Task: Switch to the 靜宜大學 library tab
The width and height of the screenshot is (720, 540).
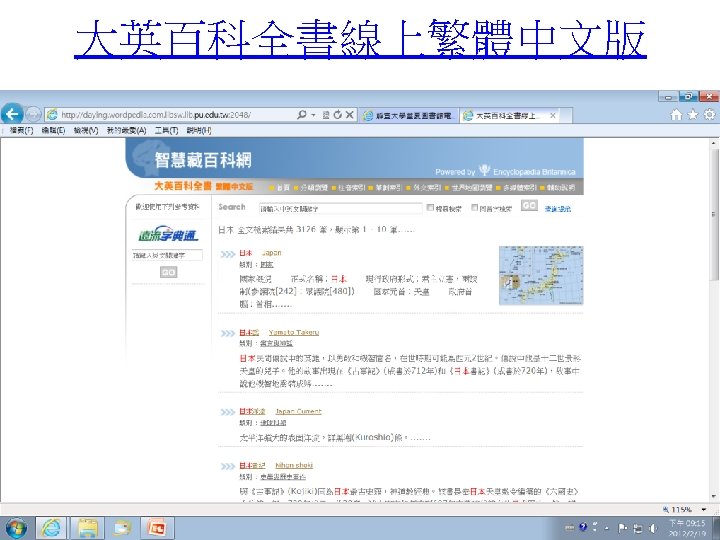Action: coord(409,116)
